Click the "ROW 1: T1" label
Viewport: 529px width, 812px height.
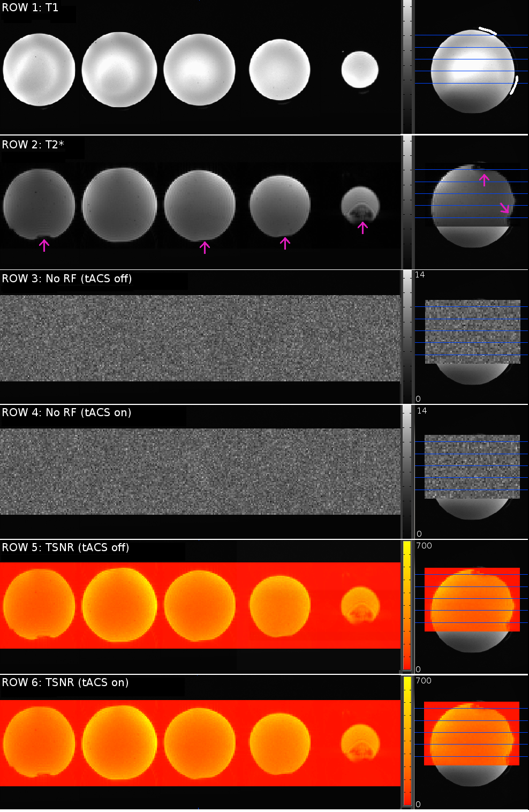click(30, 8)
